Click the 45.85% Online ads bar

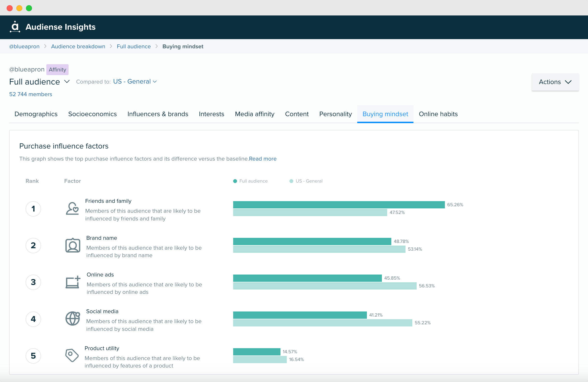click(307, 278)
